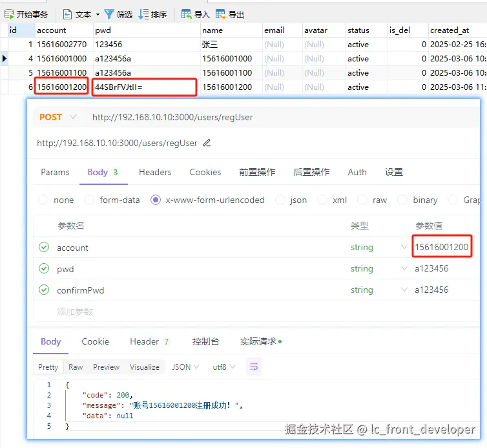This screenshot has width=487, height=448.
Task: Open type dropdown for account parameter
Action: pos(404,247)
